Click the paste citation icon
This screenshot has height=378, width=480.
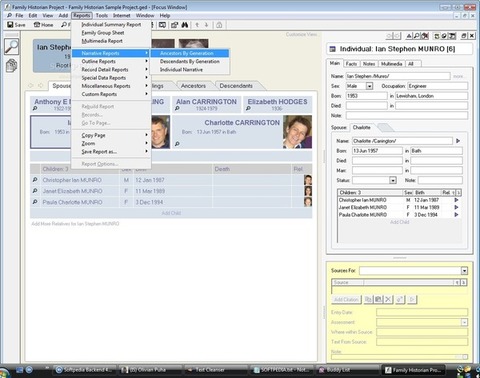click(x=378, y=299)
